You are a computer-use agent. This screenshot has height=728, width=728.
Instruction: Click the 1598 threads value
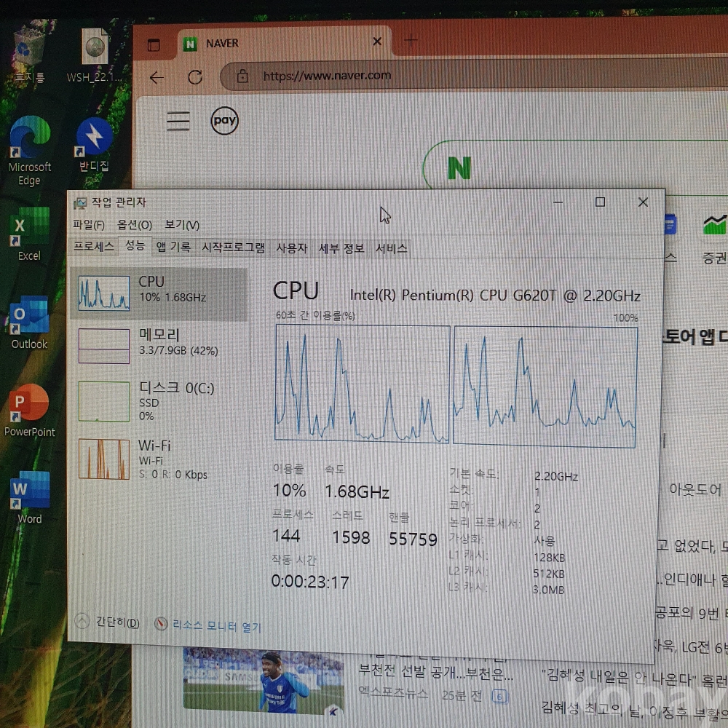click(x=351, y=538)
